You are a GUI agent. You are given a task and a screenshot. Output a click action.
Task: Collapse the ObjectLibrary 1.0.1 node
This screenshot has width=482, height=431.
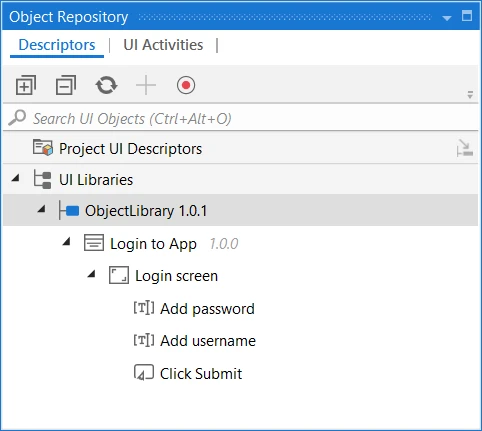pyautogui.click(x=41, y=209)
